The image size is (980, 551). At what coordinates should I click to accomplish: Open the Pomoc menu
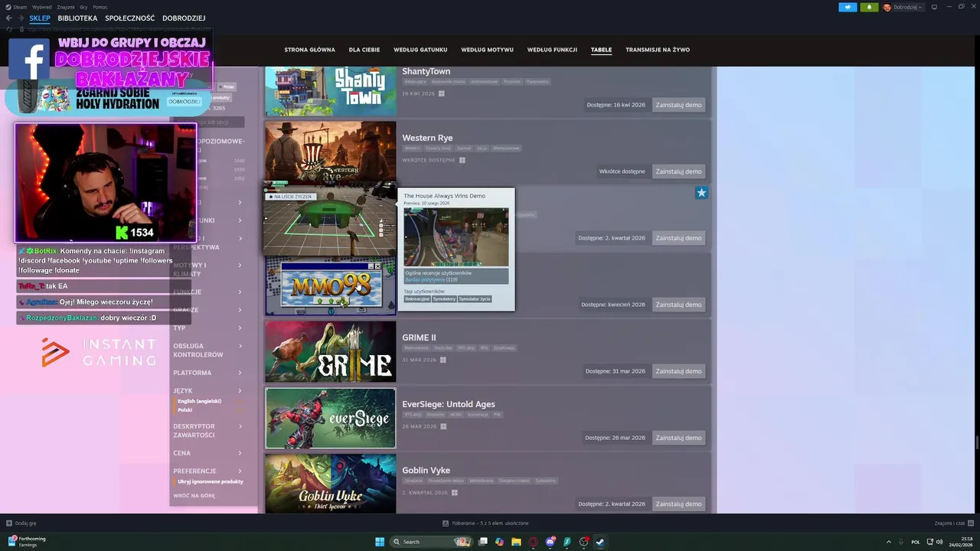(100, 7)
